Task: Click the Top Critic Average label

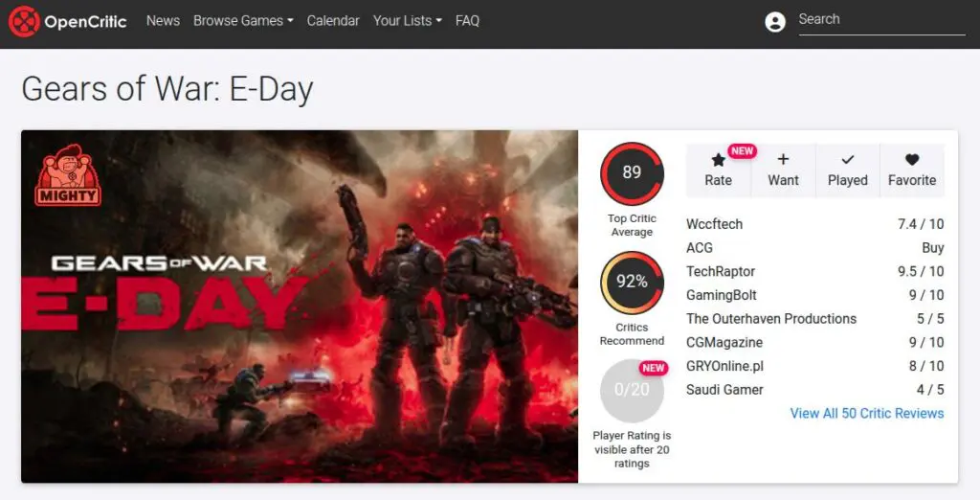Action: coord(632,225)
